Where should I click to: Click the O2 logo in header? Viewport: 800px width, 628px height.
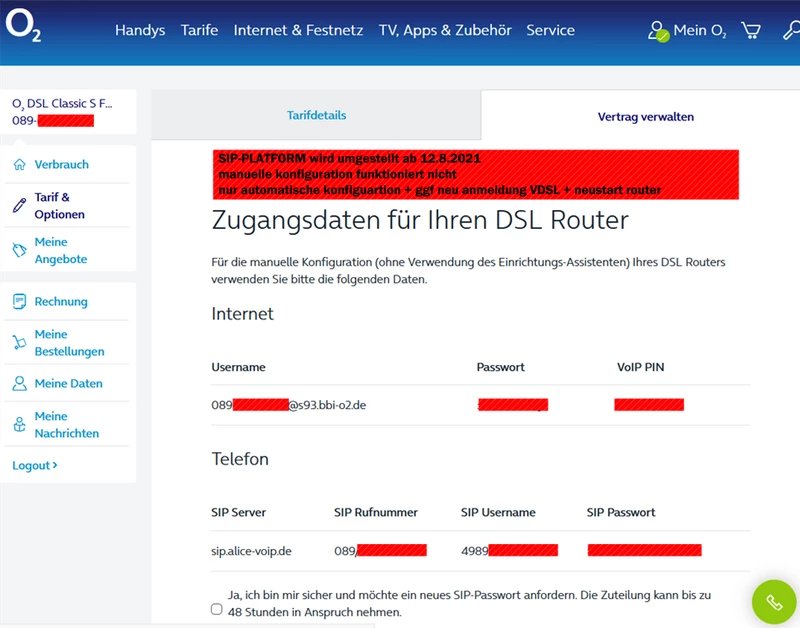tap(23, 26)
